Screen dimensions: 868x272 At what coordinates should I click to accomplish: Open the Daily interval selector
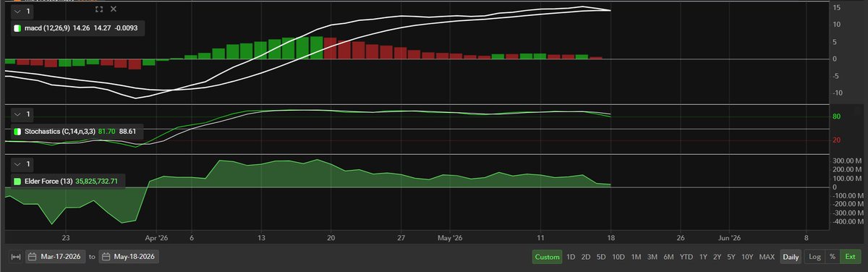click(791, 257)
